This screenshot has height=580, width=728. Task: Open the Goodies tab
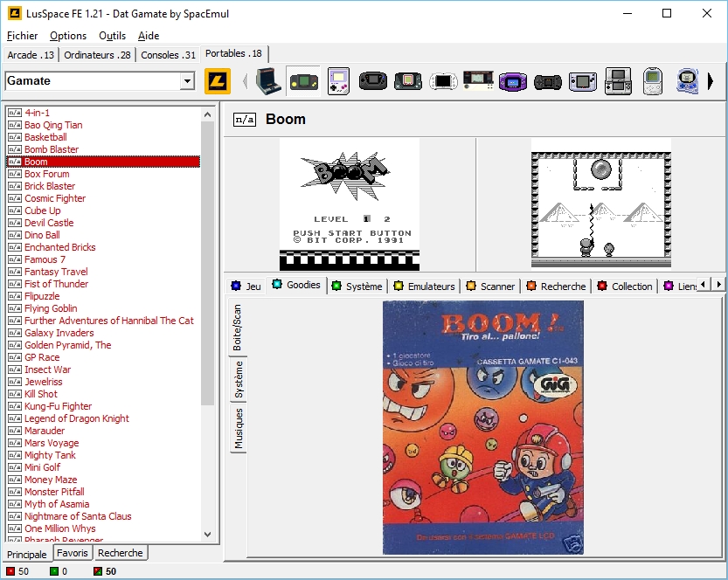[x=296, y=285]
